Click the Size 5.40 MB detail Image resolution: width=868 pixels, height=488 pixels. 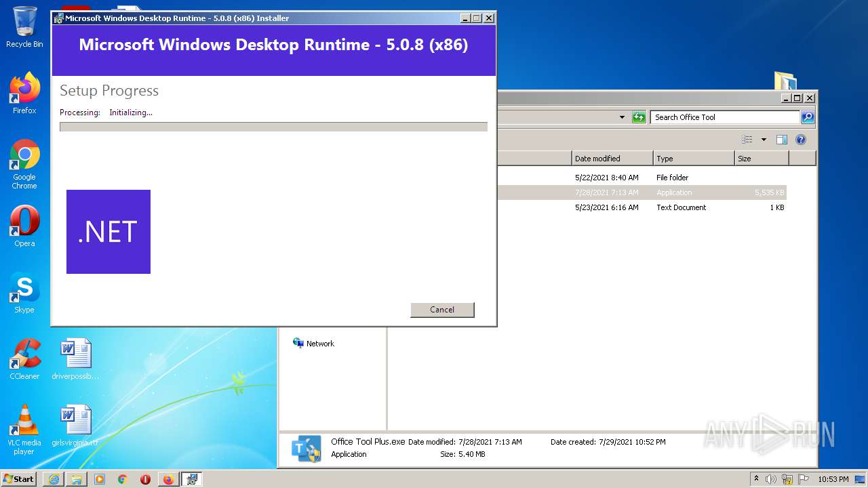462,454
